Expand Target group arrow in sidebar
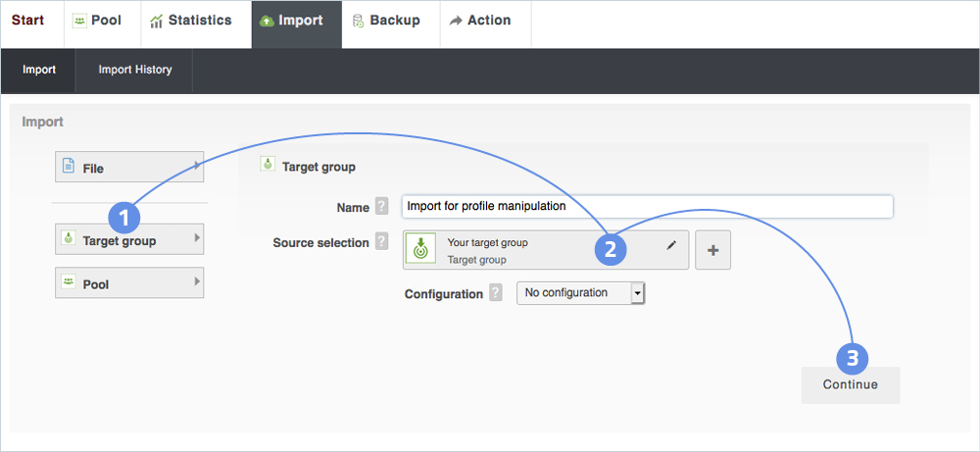This screenshot has height=452, width=980. click(198, 238)
